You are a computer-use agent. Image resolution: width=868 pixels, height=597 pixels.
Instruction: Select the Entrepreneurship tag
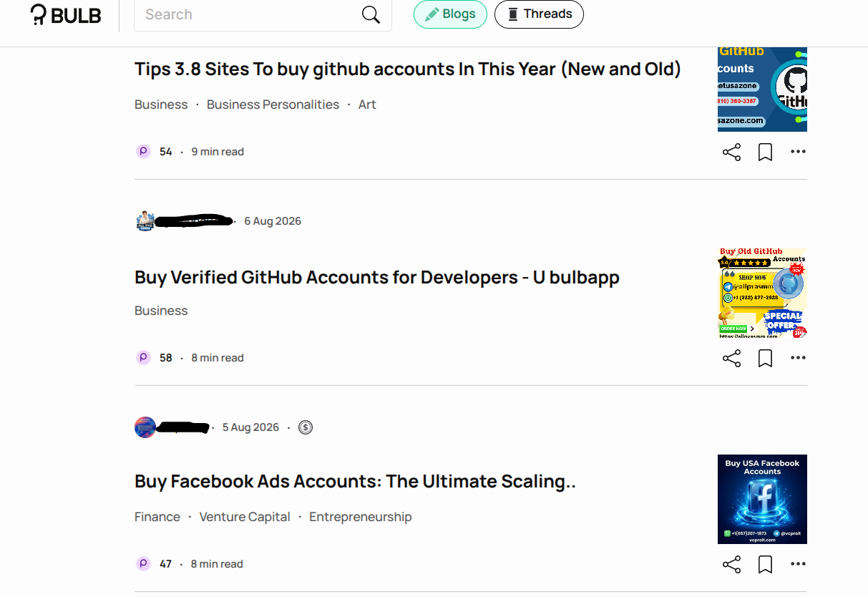361,517
